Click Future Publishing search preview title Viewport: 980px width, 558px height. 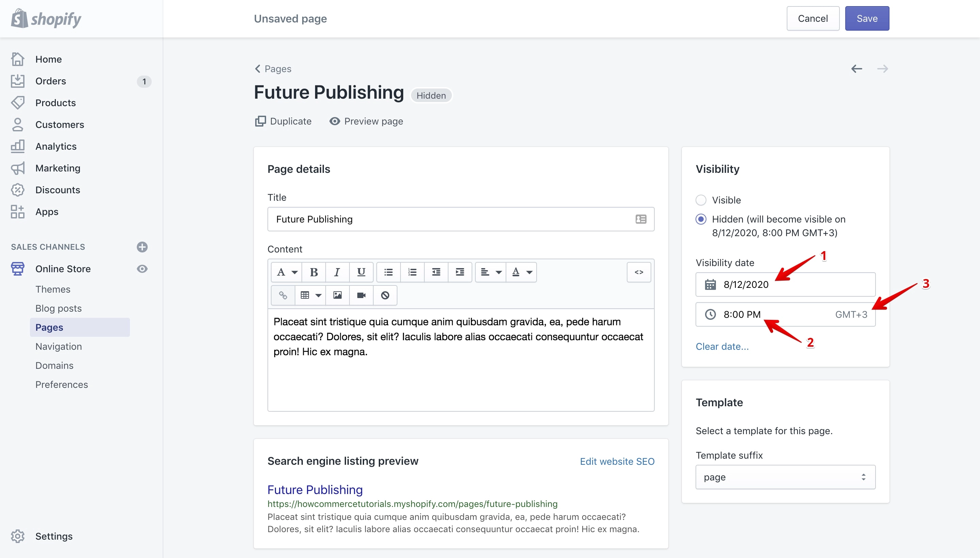click(315, 490)
